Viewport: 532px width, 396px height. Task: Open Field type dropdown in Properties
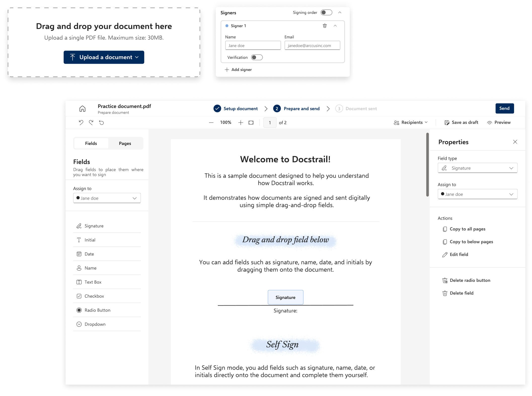pos(477,168)
